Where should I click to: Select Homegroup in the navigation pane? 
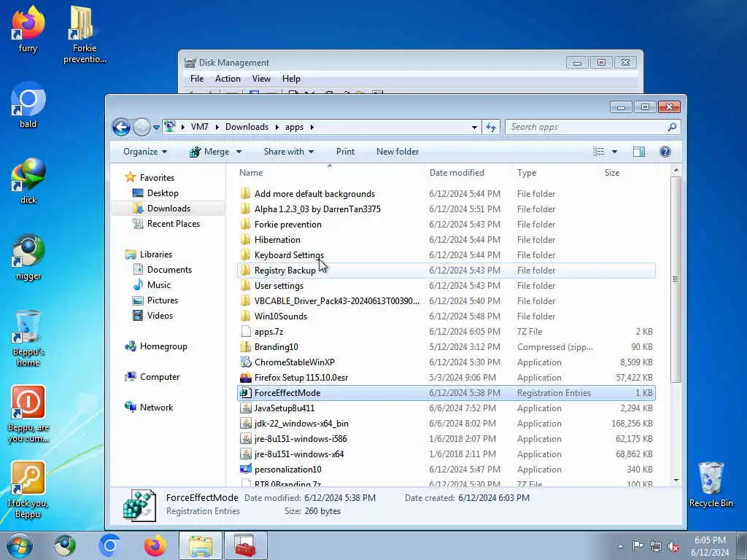click(163, 346)
